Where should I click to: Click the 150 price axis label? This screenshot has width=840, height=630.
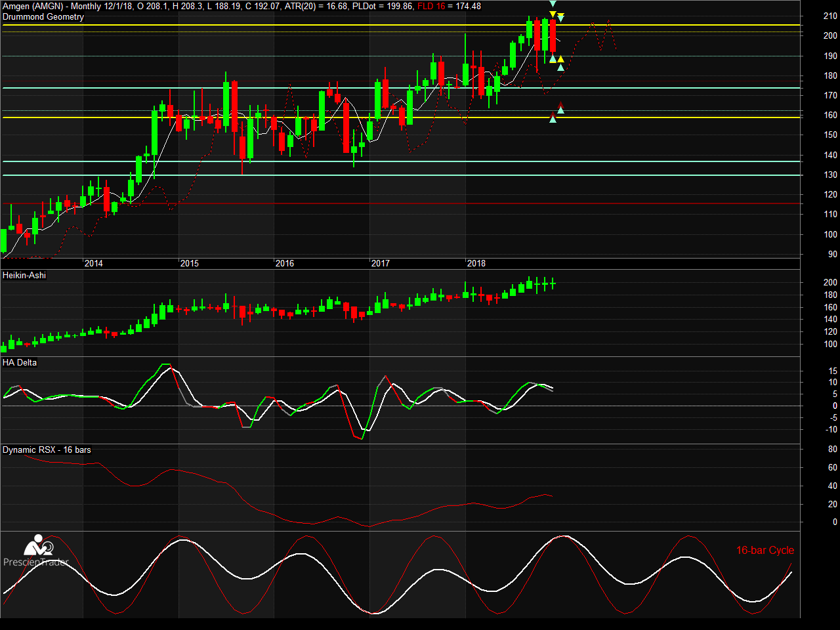click(x=830, y=135)
